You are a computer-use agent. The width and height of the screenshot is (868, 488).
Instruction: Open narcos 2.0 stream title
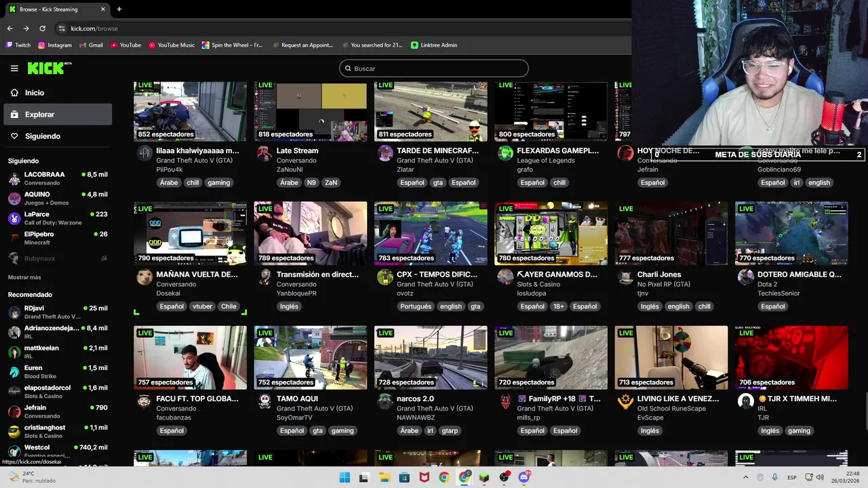(x=415, y=399)
